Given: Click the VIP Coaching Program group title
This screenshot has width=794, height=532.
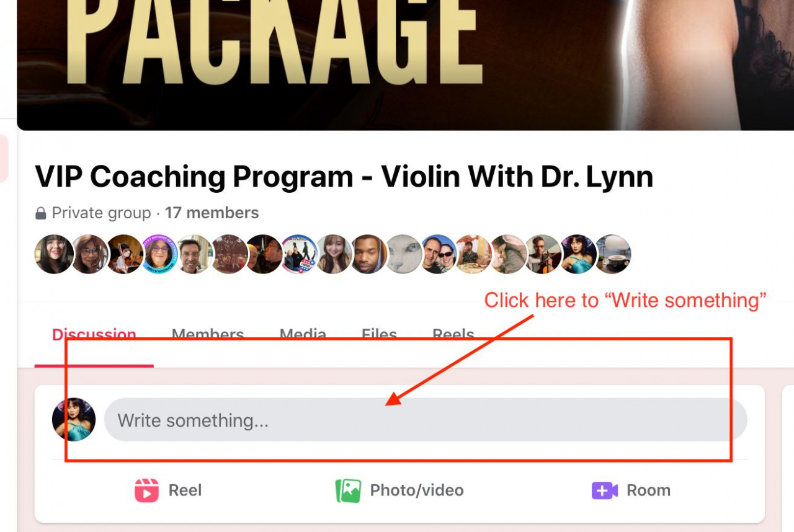Looking at the screenshot, I should point(344,177).
